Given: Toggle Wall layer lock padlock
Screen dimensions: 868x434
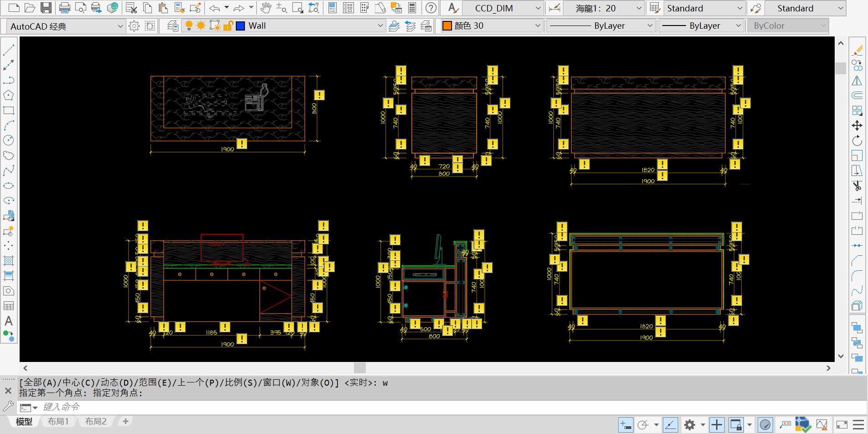Looking at the screenshot, I should point(229,26).
